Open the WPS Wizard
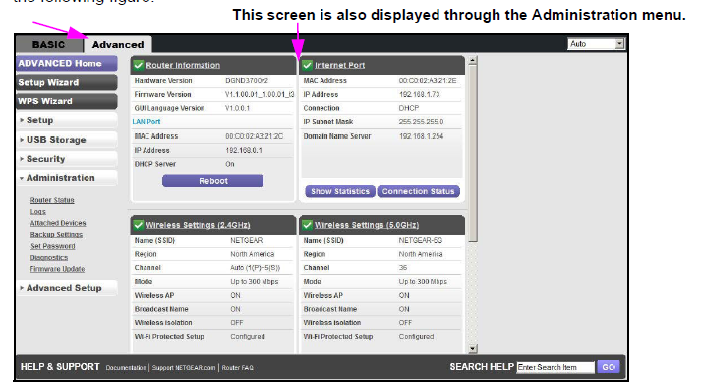Image resolution: width=713 pixels, height=389 pixels. click(x=67, y=101)
